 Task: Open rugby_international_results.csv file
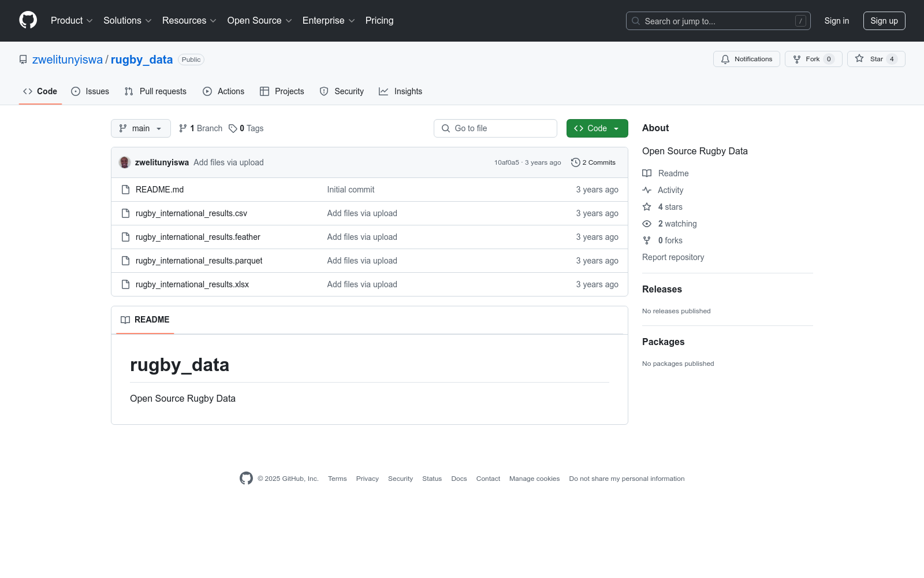pos(191,213)
